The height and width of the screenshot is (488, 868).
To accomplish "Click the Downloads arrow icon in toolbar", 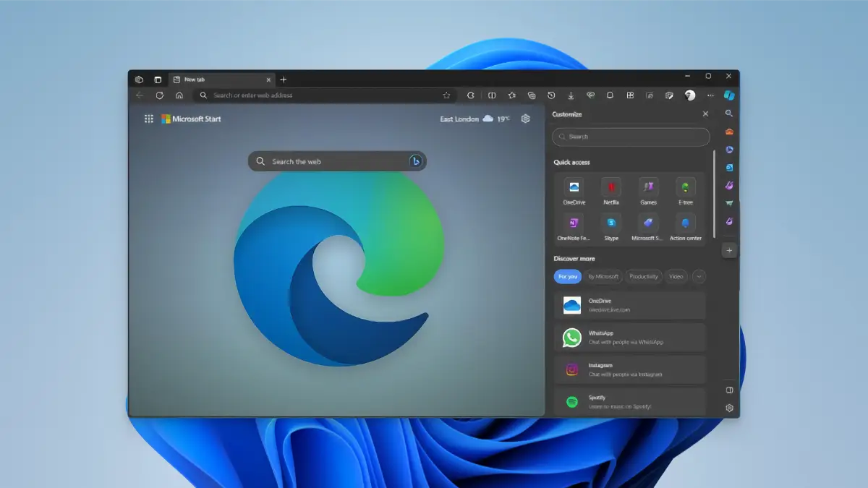I will tap(571, 95).
